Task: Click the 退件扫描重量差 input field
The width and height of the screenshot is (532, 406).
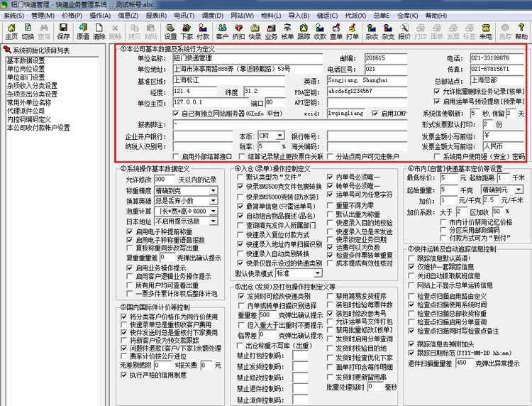Action: [464, 363]
